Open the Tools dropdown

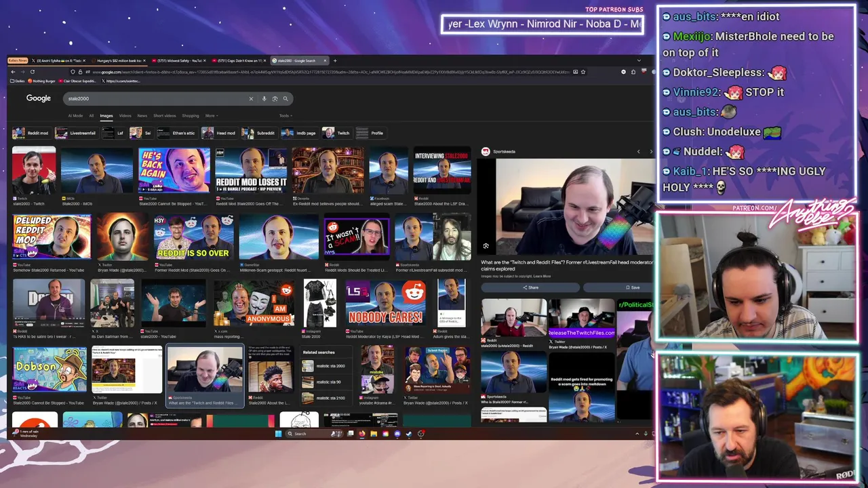click(x=285, y=116)
